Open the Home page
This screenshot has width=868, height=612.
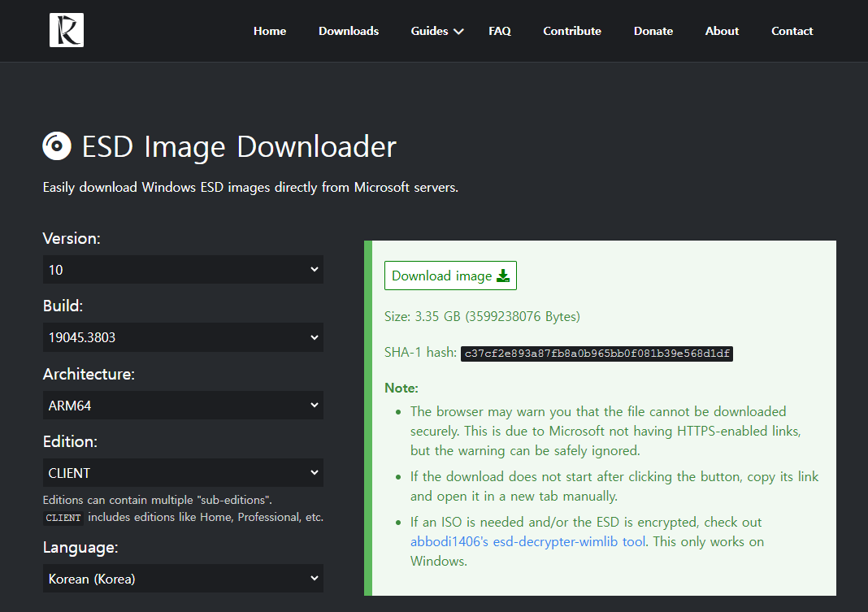point(270,31)
